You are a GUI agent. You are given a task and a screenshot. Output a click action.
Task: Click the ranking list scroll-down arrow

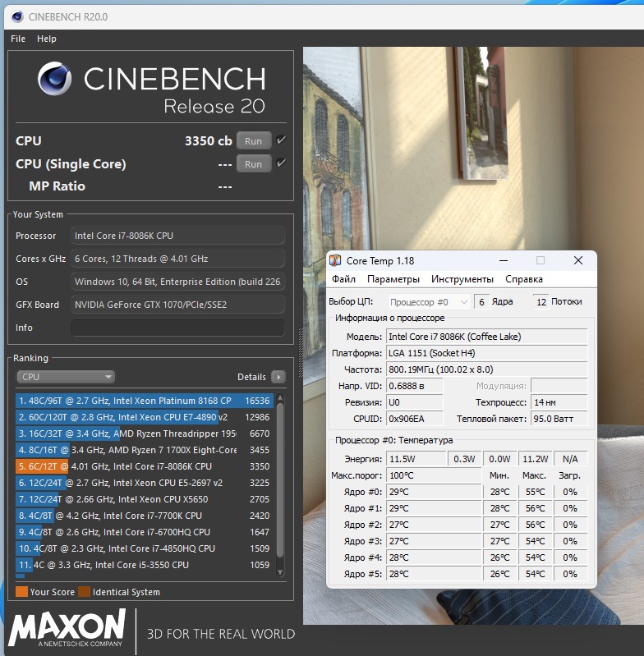click(x=280, y=572)
